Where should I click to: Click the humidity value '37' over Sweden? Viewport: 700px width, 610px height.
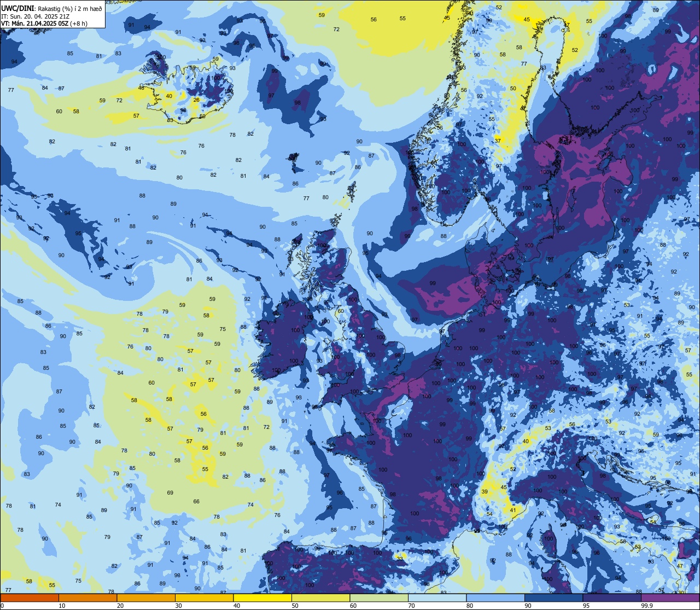tap(498, 141)
